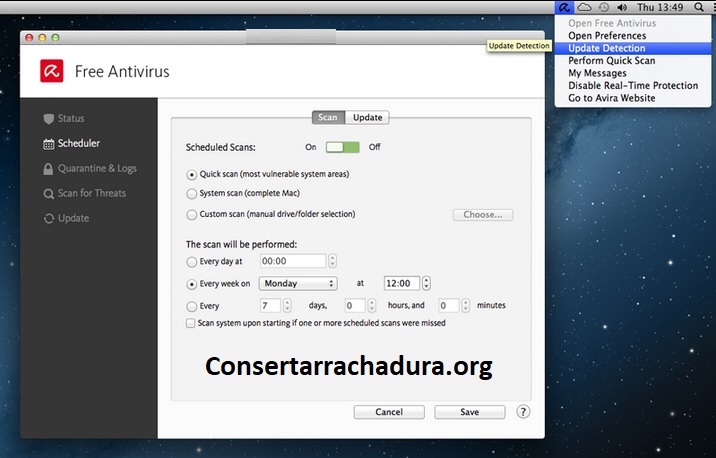Switch to the Update tab

coord(368,117)
